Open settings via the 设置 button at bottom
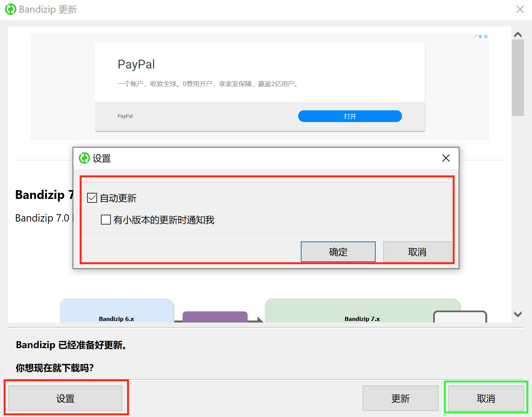 click(65, 398)
